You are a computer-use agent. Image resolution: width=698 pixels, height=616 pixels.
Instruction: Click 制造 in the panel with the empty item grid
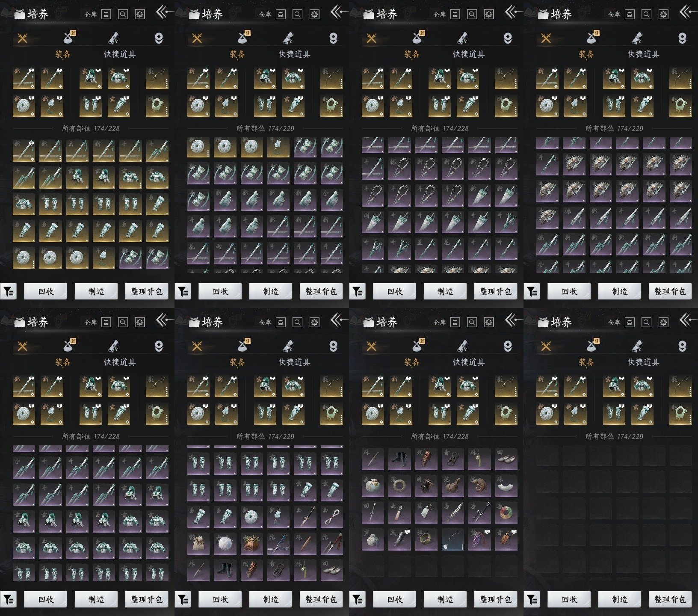pyautogui.click(x=619, y=599)
